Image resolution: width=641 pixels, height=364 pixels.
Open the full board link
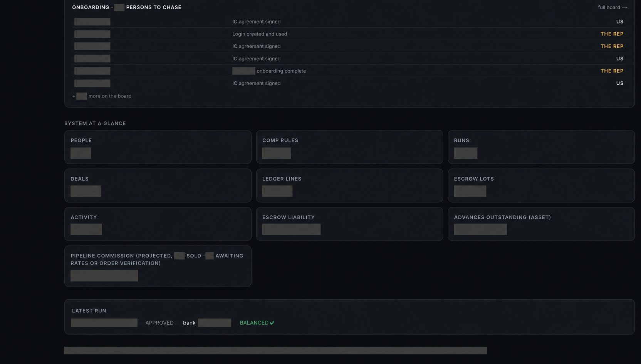pos(612,7)
